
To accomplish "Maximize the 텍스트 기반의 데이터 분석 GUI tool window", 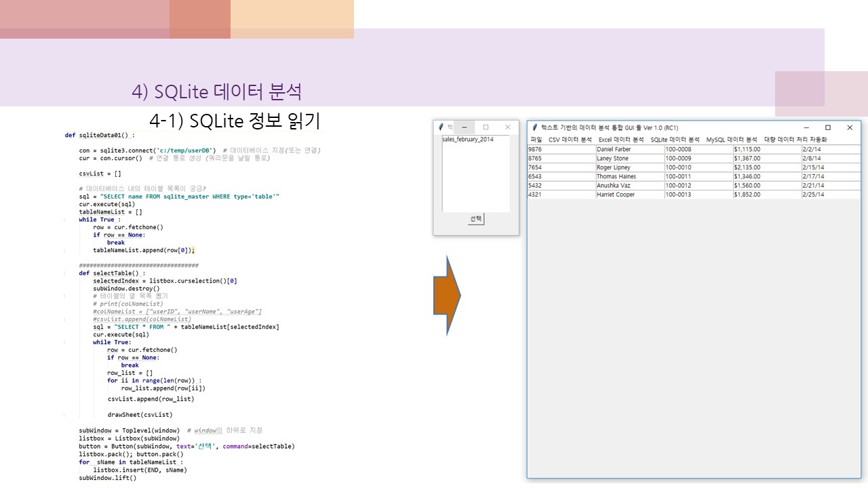I will [x=828, y=127].
